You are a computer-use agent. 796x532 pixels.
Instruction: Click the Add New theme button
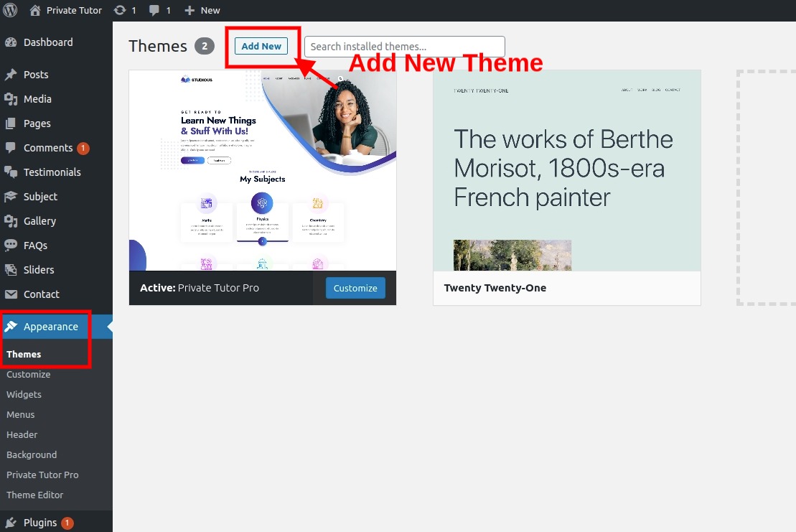coord(261,46)
